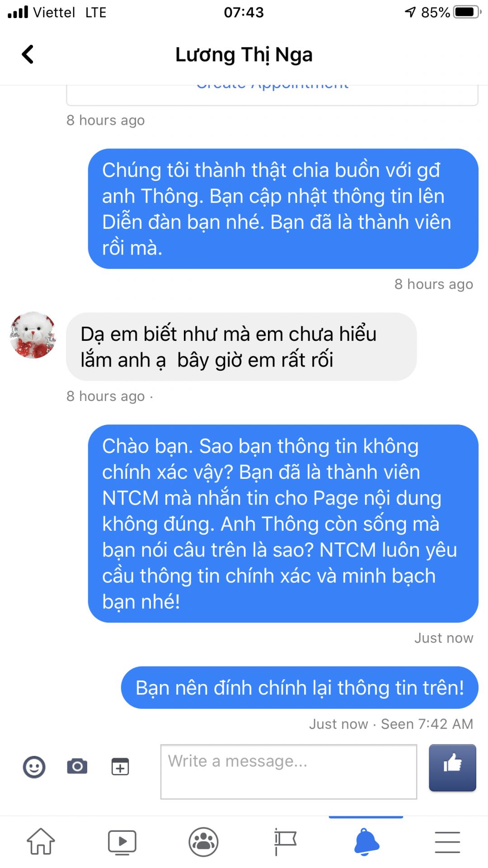The width and height of the screenshot is (488, 868).
Task: Open the Groups tab icon
Action: tap(203, 842)
